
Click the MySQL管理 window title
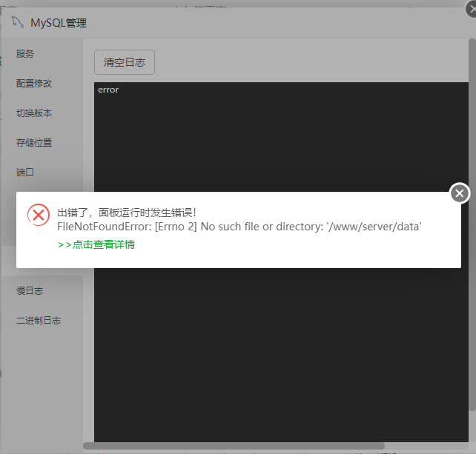59,23
